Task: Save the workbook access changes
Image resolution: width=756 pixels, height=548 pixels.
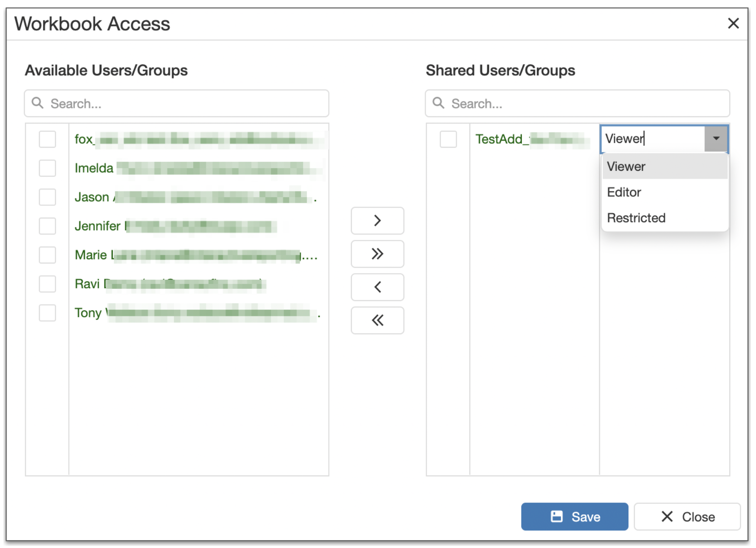Action: pyautogui.click(x=574, y=517)
